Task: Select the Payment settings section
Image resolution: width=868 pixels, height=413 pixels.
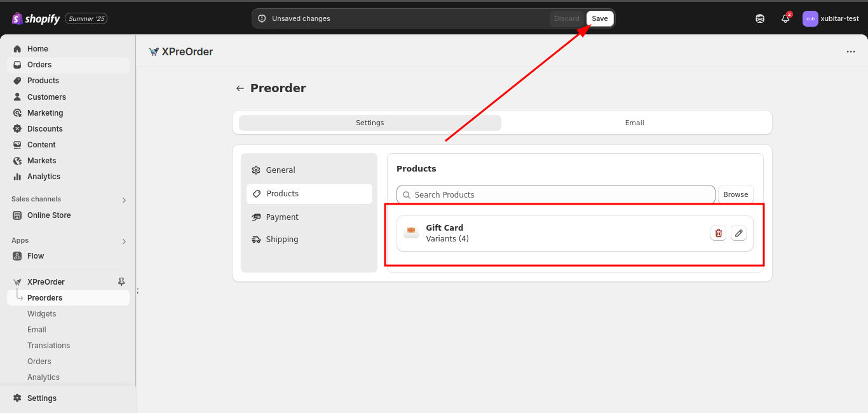Action: coord(282,217)
